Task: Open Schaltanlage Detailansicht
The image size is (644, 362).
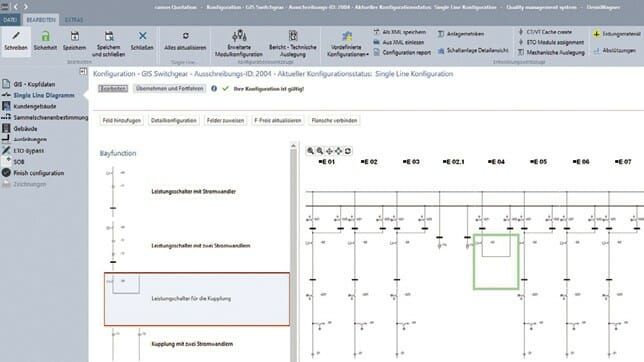Action: pos(473,51)
